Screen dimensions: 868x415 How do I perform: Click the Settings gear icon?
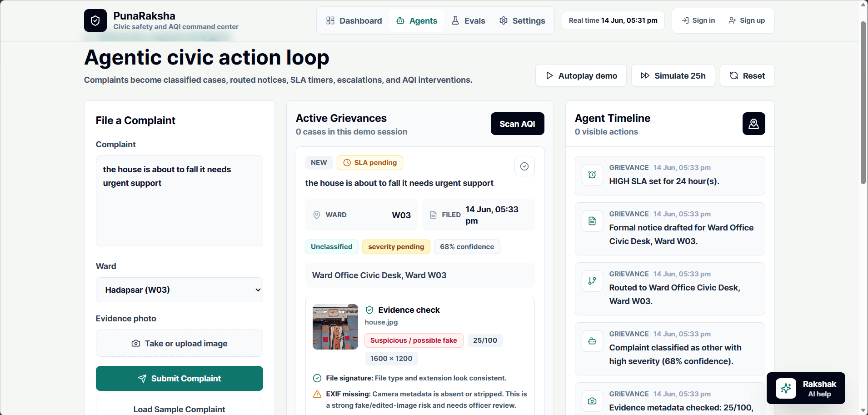[x=504, y=20]
